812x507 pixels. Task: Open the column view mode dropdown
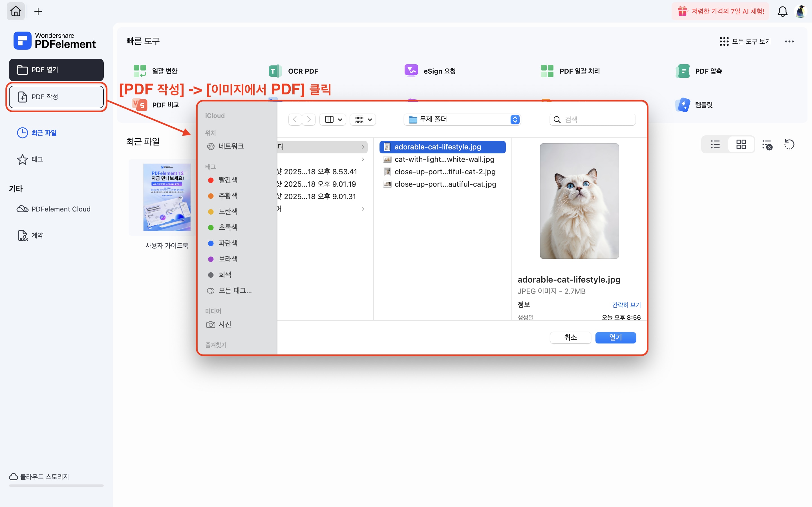(x=333, y=119)
